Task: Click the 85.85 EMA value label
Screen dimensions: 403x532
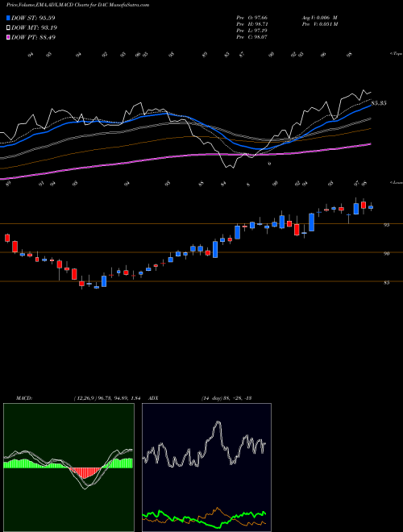Action: point(379,103)
